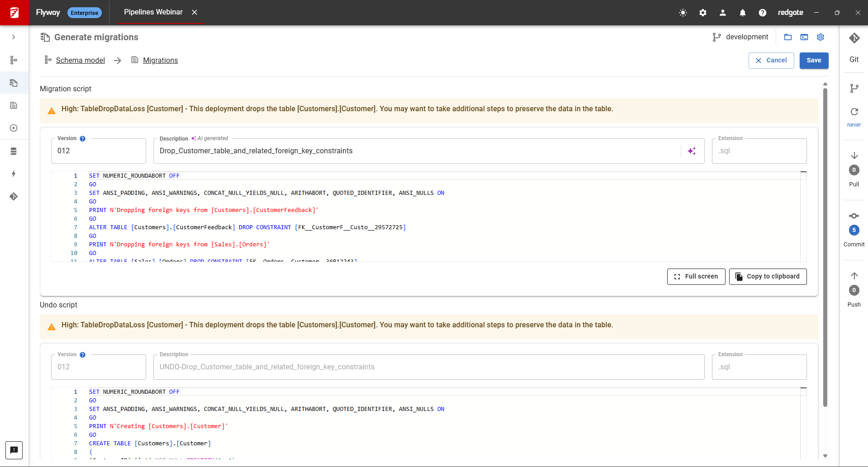Open the help question mark icon
The height and width of the screenshot is (467, 868).
(763, 13)
